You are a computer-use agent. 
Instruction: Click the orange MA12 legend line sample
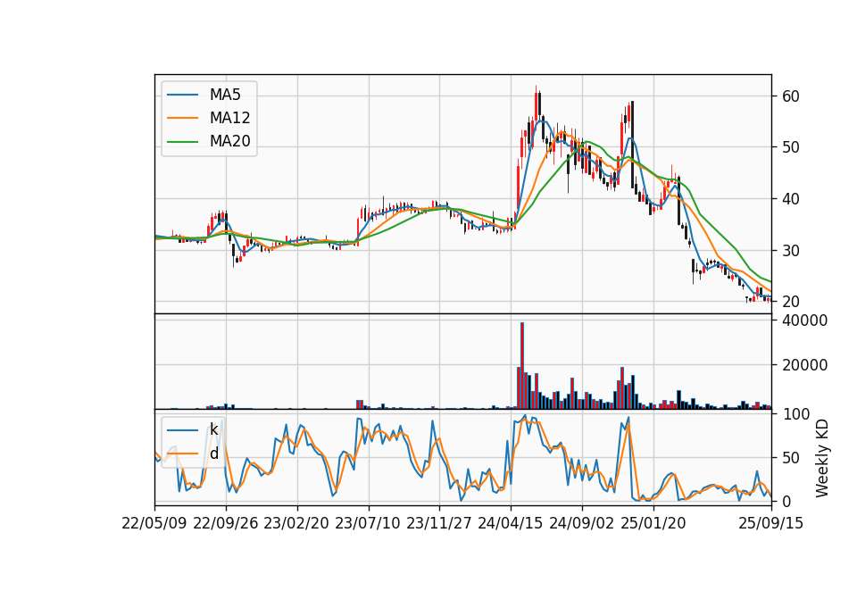[182, 118]
